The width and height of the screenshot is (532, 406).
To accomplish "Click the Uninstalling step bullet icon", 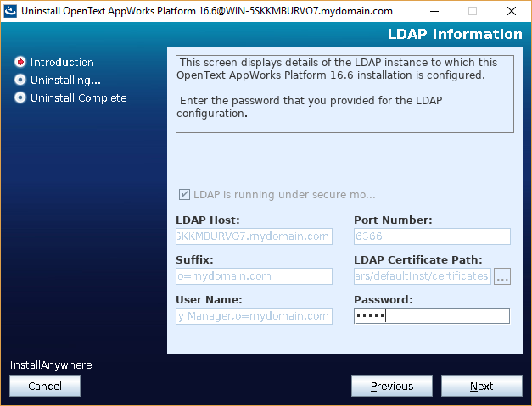I will point(20,80).
